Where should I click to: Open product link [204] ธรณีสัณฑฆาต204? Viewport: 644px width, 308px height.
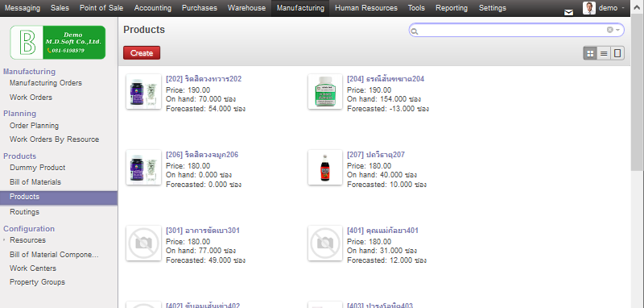point(386,79)
